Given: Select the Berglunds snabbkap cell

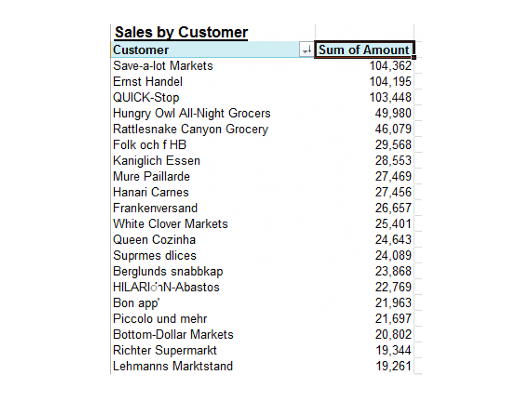Looking at the screenshot, I should click(x=168, y=271).
